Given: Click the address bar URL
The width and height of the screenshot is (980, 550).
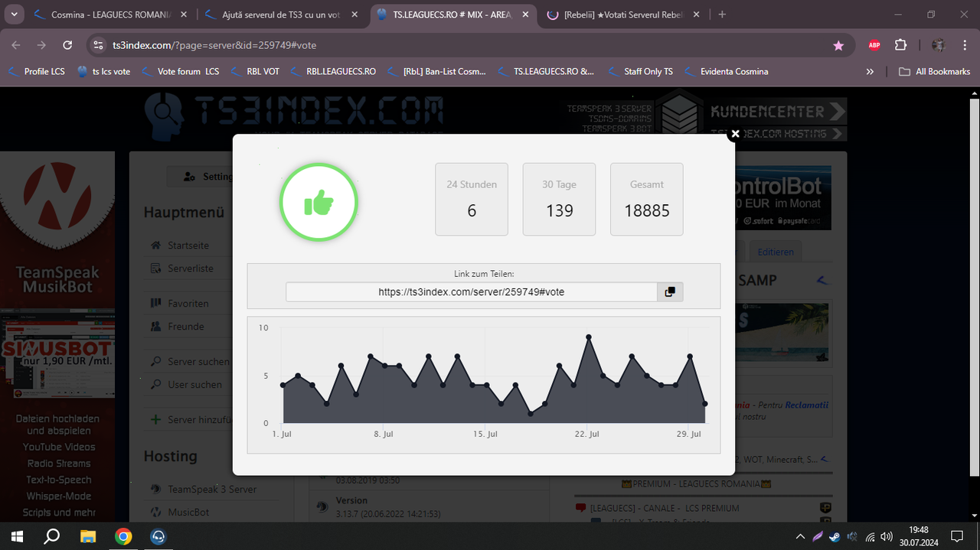Looking at the screenshot, I should tap(214, 45).
